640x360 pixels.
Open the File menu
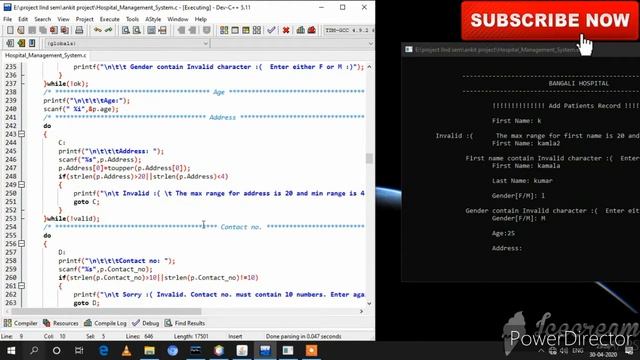pyautogui.click(x=7, y=19)
